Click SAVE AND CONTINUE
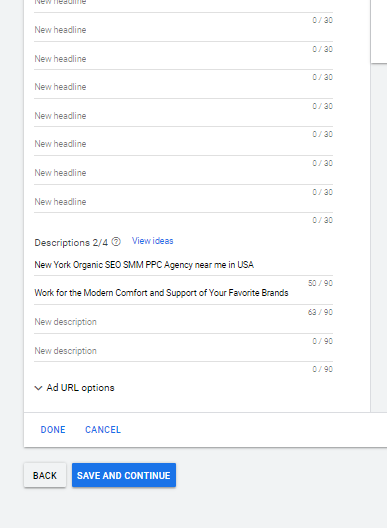 (124, 475)
